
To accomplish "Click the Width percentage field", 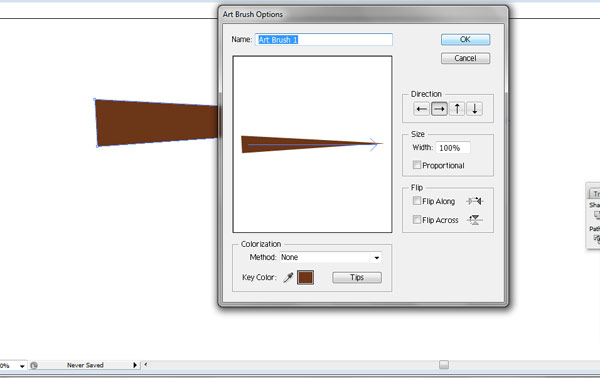I will (453, 148).
